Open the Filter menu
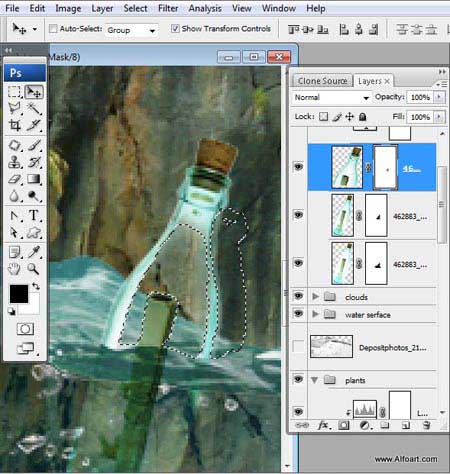The height and width of the screenshot is (474, 450). click(168, 8)
